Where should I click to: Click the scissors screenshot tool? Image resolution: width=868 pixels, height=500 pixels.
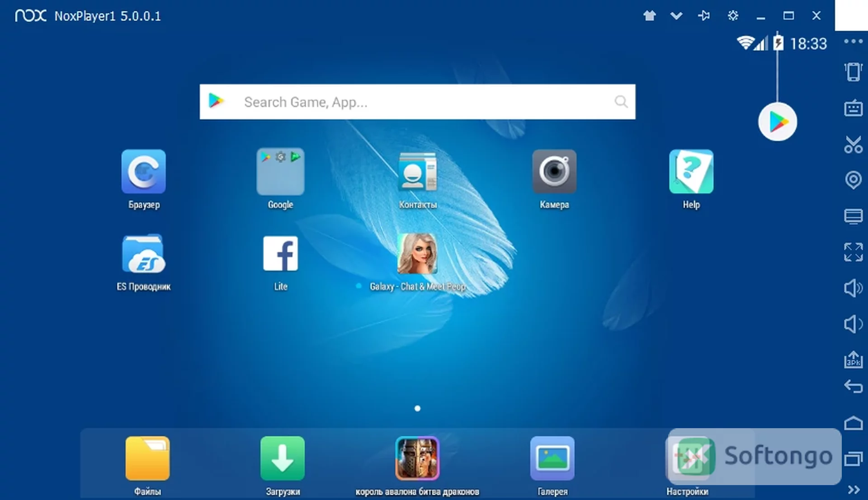(853, 144)
